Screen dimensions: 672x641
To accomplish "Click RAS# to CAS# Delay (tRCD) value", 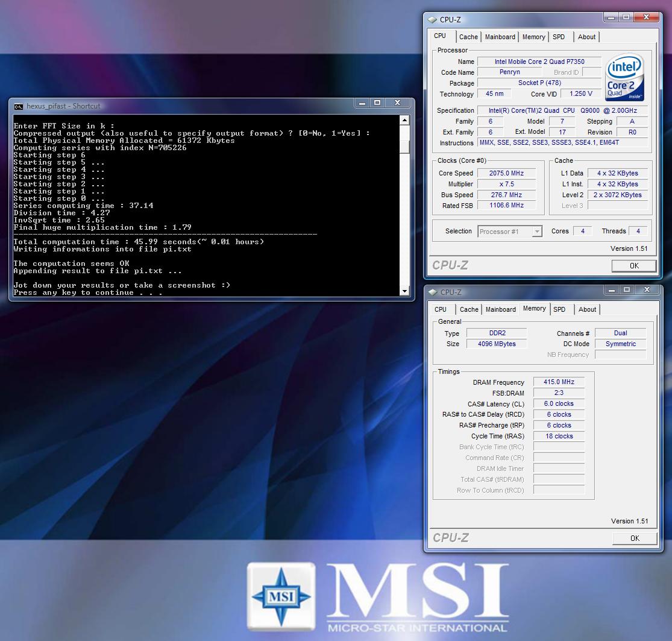I will [x=559, y=415].
